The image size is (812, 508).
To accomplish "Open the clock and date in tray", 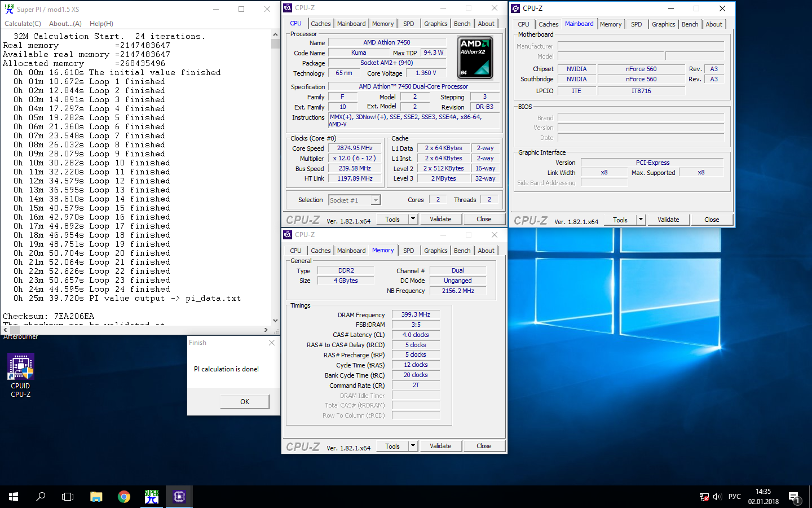I will click(x=764, y=497).
